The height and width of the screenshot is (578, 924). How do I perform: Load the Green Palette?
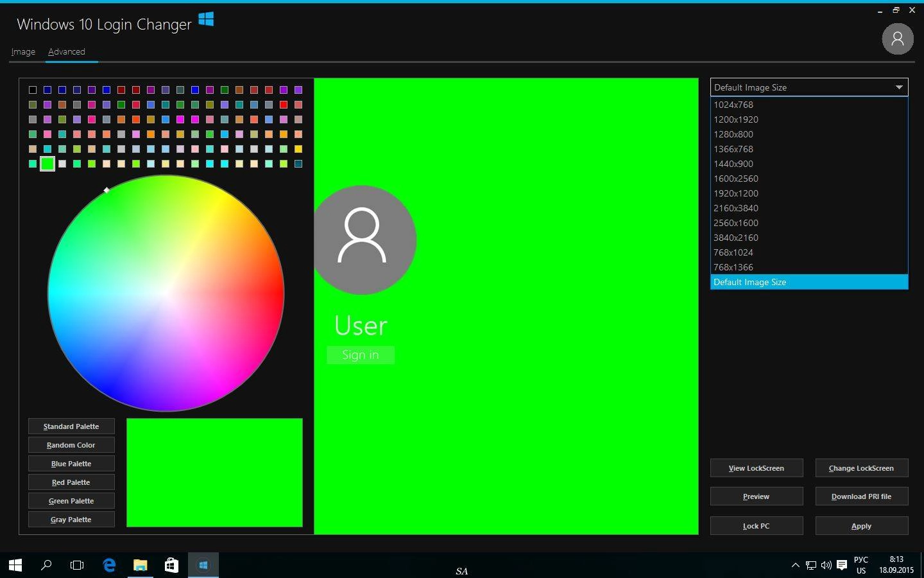(x=71, y=501)
